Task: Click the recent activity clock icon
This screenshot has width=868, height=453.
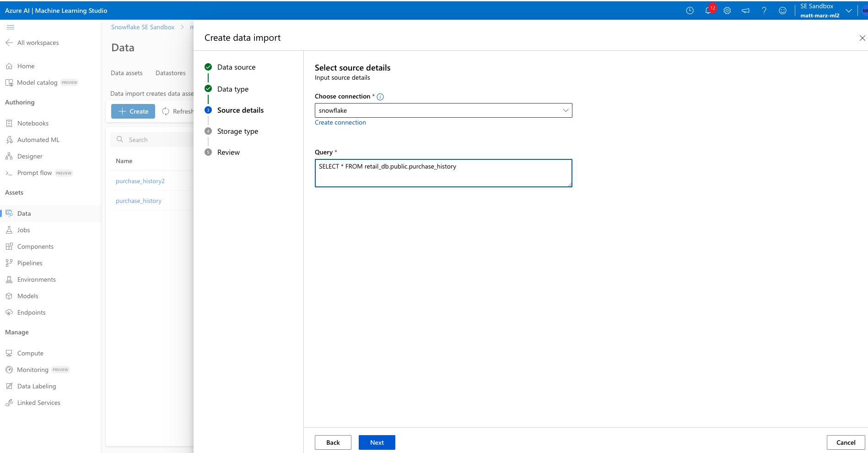Action: 690,11
